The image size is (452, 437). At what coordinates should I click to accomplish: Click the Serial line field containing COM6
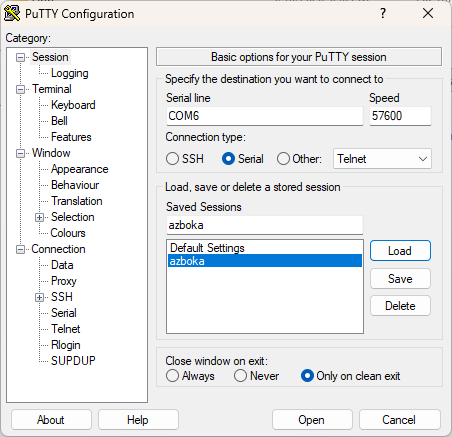point(265,116)
